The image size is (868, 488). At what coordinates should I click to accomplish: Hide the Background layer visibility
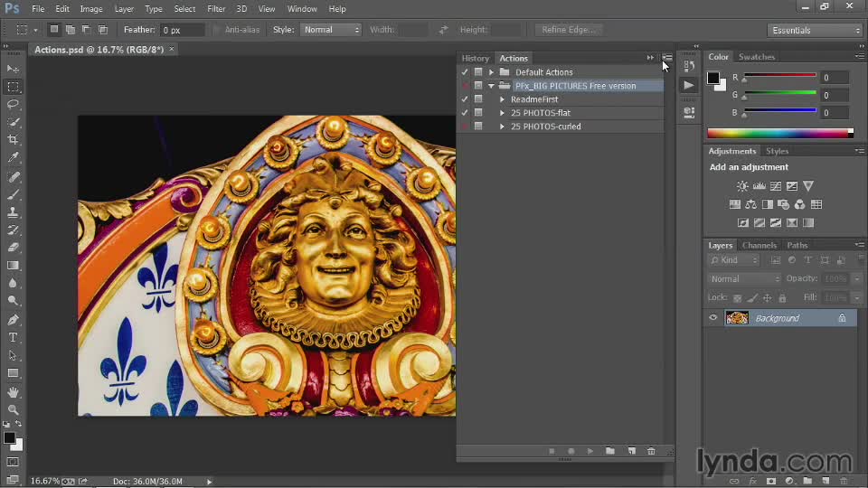tap(713, 317)
